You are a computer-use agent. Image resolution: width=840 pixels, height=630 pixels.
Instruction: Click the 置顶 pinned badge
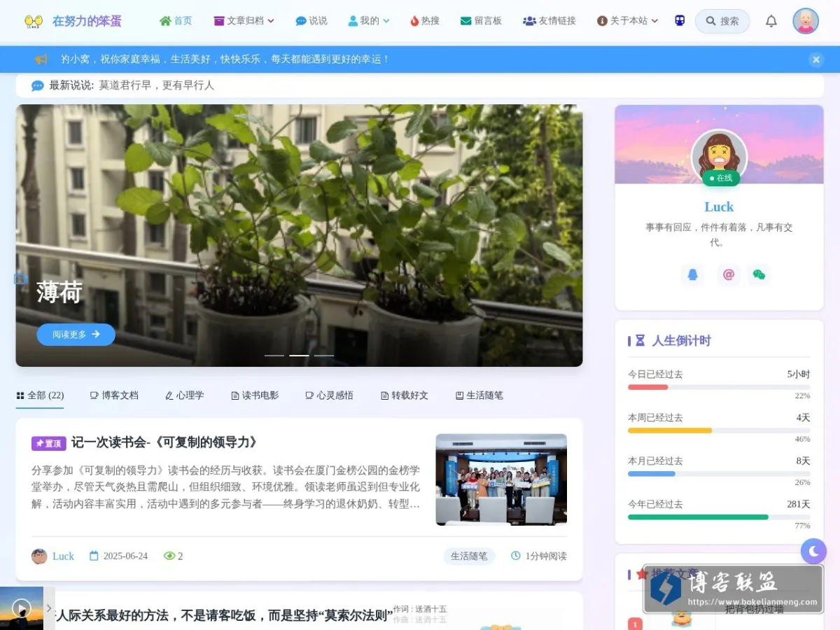(48, 443)
